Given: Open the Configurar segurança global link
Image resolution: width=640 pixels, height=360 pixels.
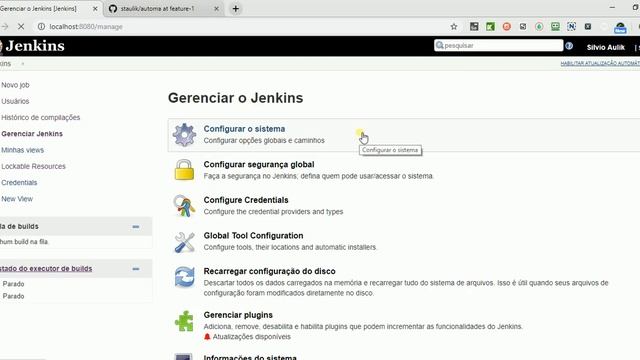Looking at the screenshot, I should (259, 164).
